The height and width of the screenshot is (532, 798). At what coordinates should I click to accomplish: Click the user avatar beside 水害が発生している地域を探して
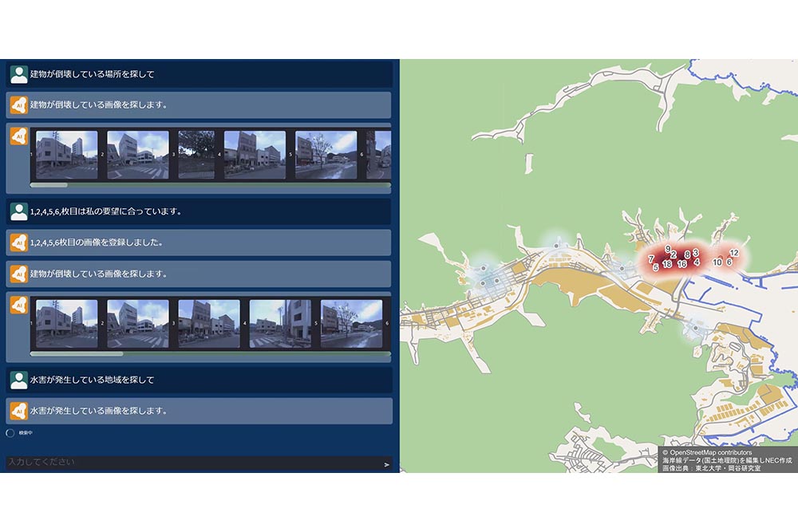click(x=19, y=380)
